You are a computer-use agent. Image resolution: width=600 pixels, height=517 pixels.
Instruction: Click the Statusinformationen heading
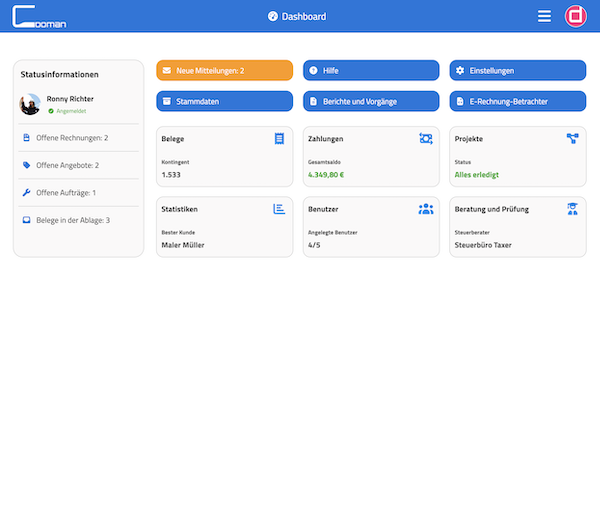[60, 75]
